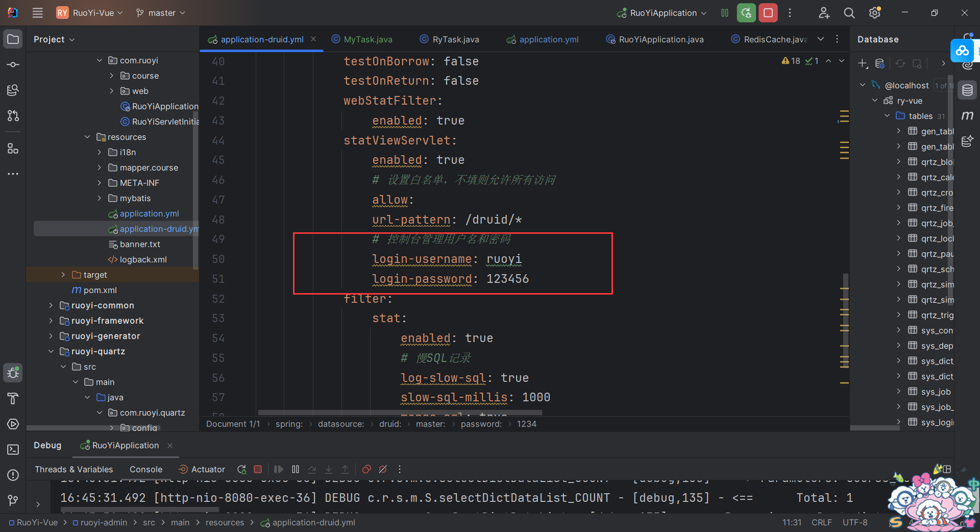Click the Rerun RuoYiApplication green button
Viewport: 980px width, 532px height.
[x=746, y=13]
